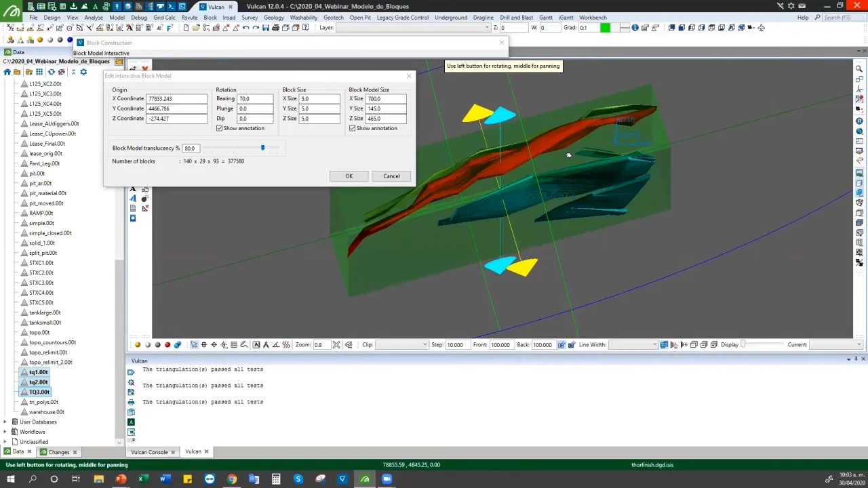868x488 pixels.
Task: Open Excel from the Windows taskbar
Action: pos(143,479)
